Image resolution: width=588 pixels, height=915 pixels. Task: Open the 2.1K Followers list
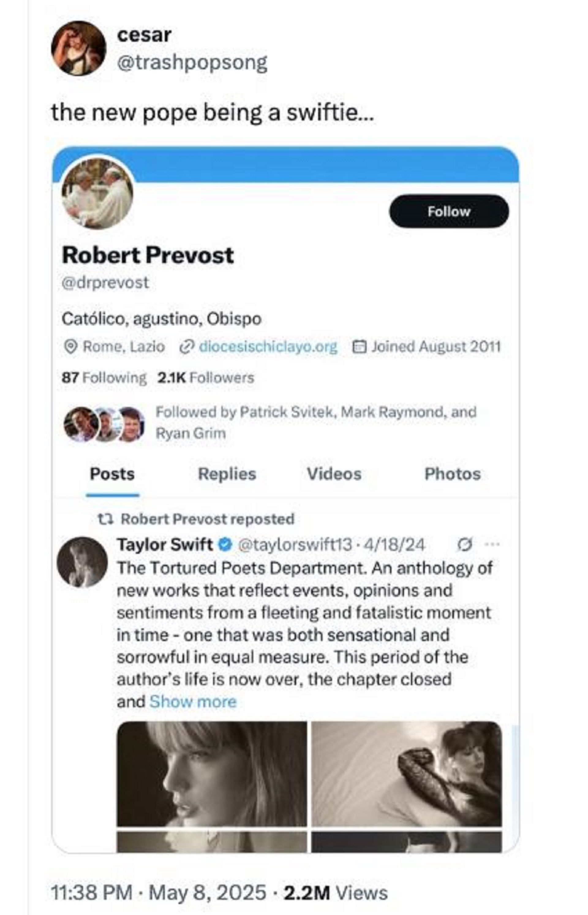206,378
